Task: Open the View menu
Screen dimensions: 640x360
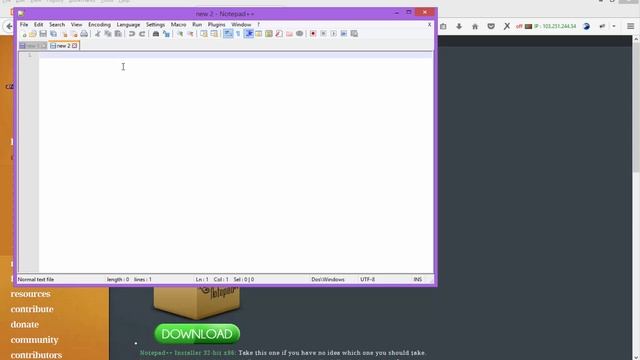Action: [x=76, y=24]
